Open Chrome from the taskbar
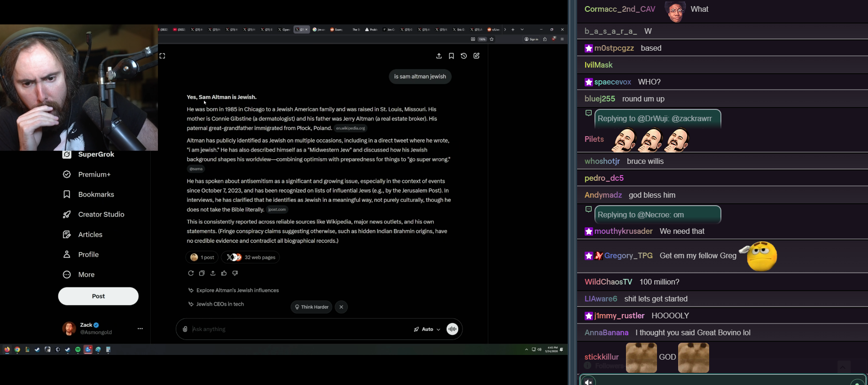The height and width of the screenshot is (385, 868). coord(17,350)
